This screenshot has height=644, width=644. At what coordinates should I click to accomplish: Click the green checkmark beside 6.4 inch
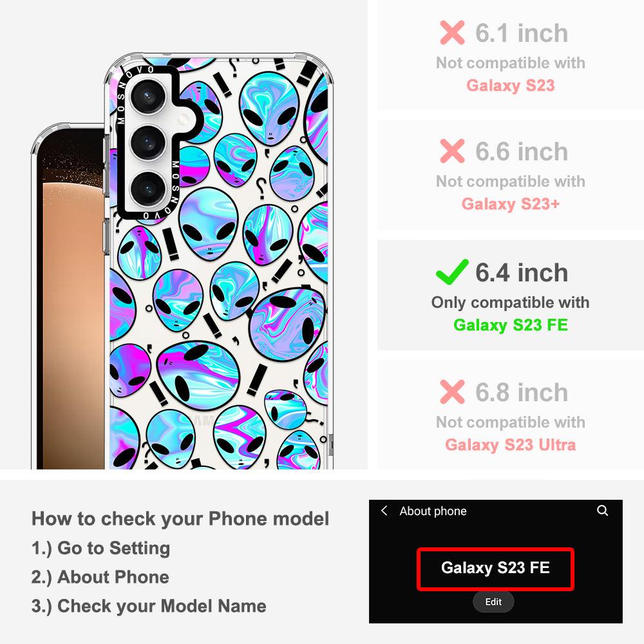click(x=452, y=272)
